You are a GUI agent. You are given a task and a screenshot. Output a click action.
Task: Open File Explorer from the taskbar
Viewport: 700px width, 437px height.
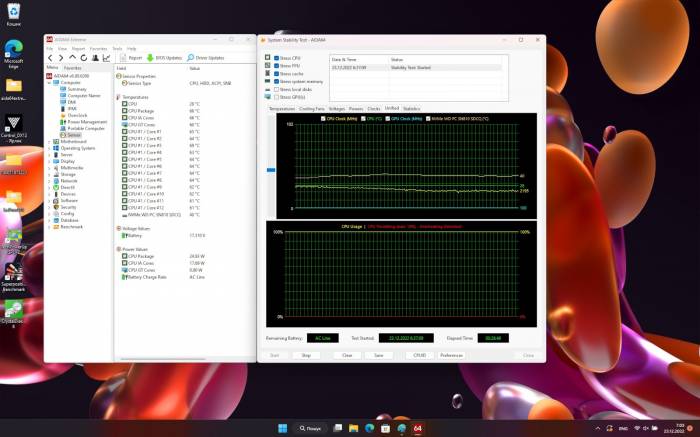(x=354, y=429)
